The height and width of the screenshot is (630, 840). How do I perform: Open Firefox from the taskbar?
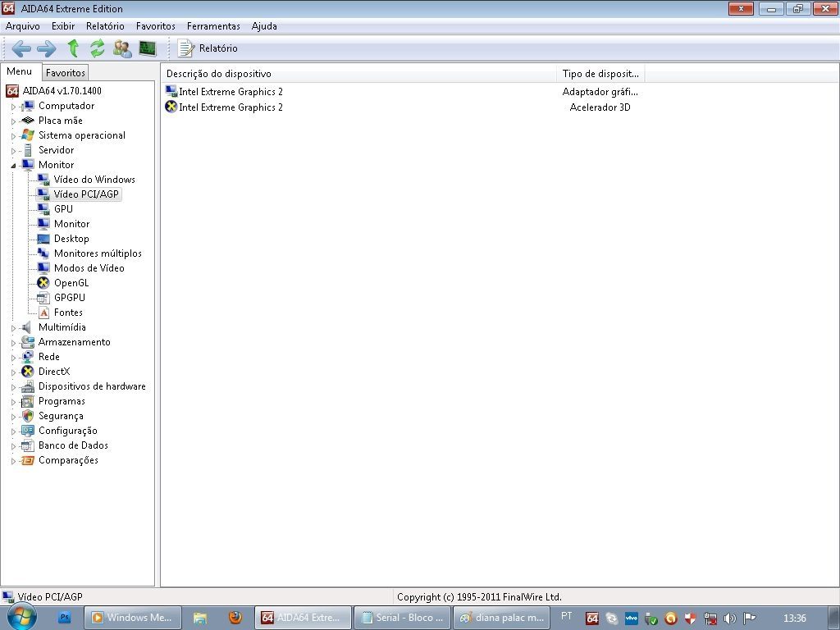click(235, 618)
